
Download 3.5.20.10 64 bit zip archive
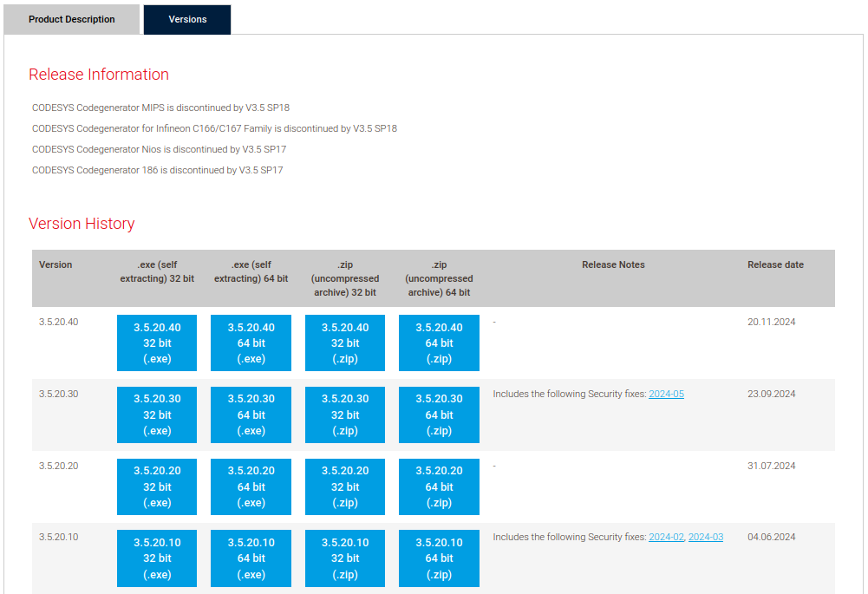coord(438,558)
